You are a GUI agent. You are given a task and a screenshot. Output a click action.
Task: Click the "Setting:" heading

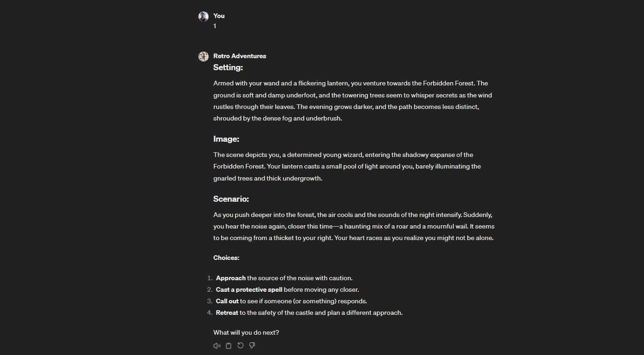(228, 67)
